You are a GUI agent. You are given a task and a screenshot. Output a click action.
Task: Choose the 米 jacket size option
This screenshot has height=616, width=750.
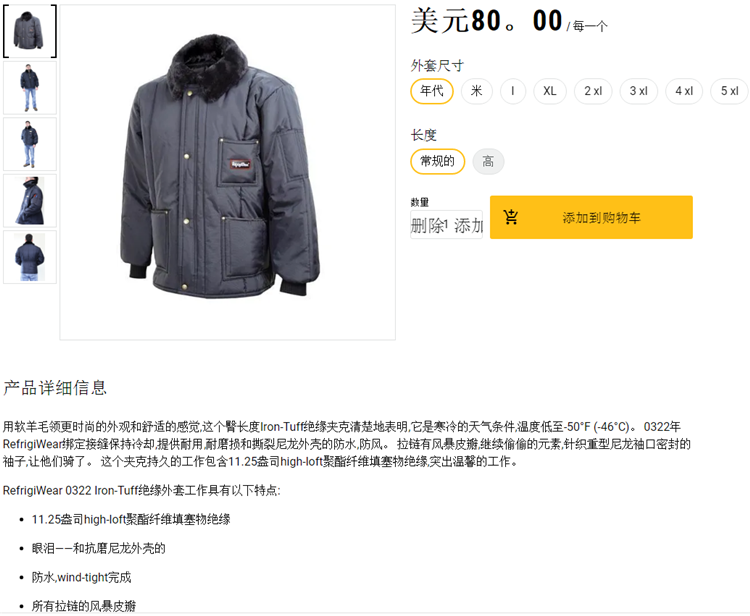(x=476, y=91)
